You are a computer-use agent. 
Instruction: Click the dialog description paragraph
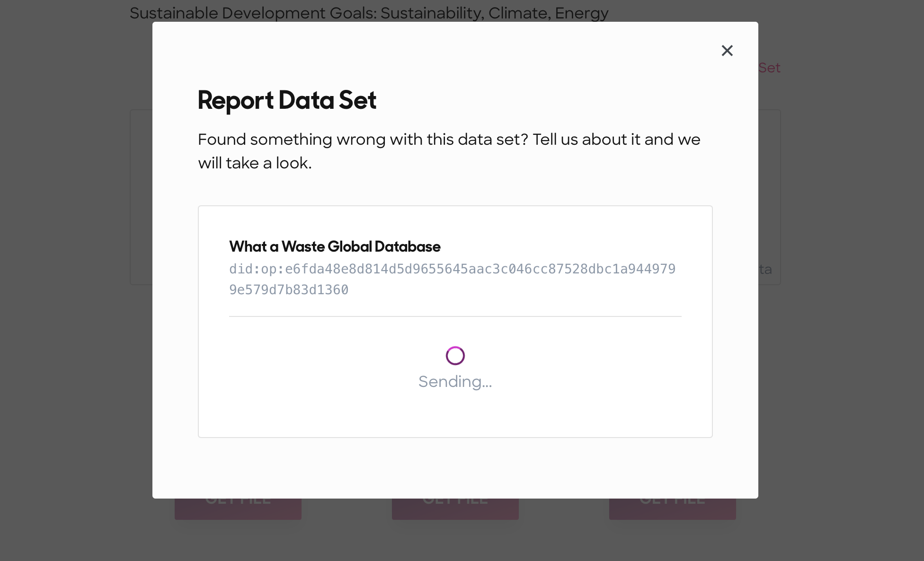point(448,150)
